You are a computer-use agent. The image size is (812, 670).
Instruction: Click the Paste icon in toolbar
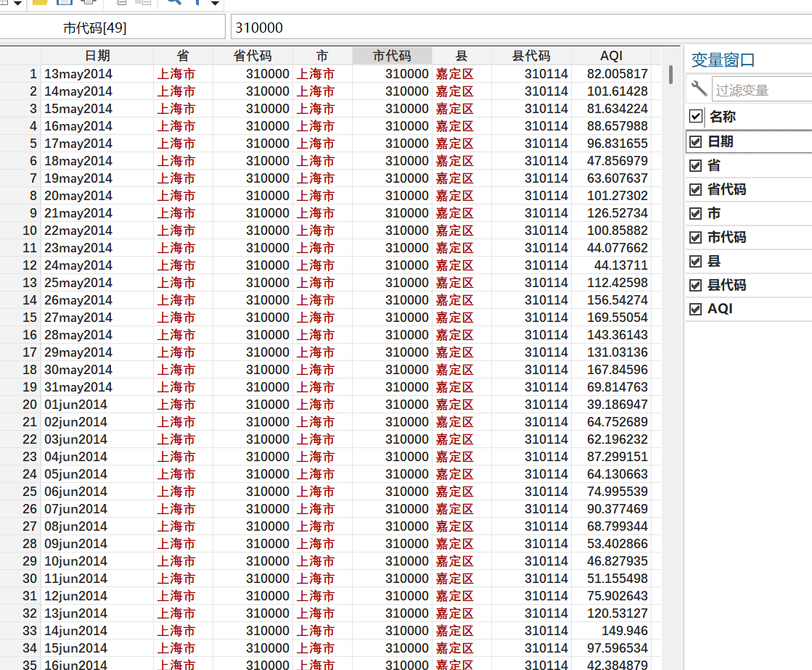tap(143, 2)
